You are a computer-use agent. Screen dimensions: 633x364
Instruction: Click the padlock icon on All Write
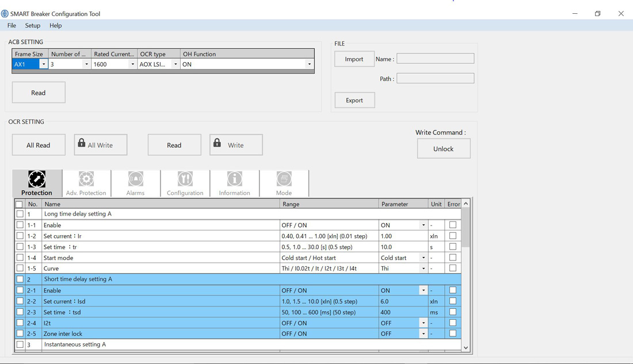(x=82, y=143)
